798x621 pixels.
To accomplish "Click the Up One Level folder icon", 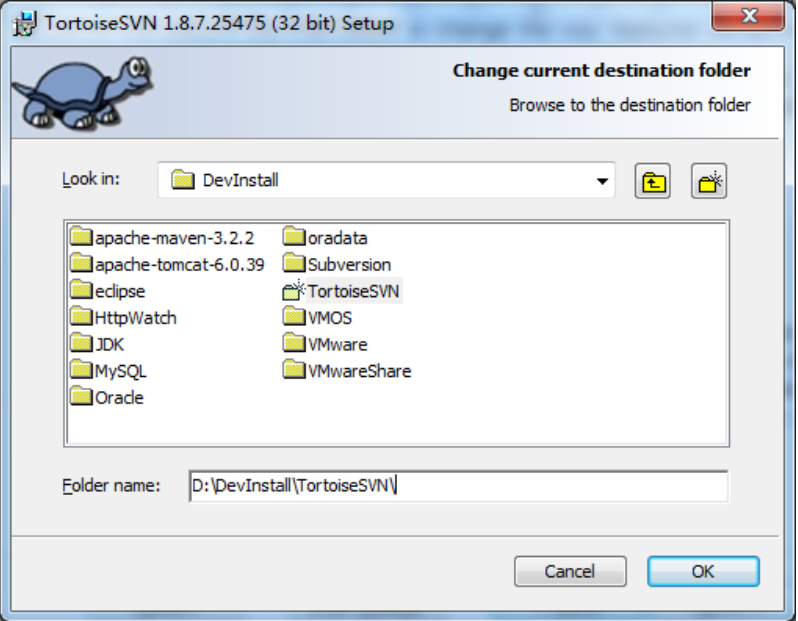I will (x=652, y=181).
